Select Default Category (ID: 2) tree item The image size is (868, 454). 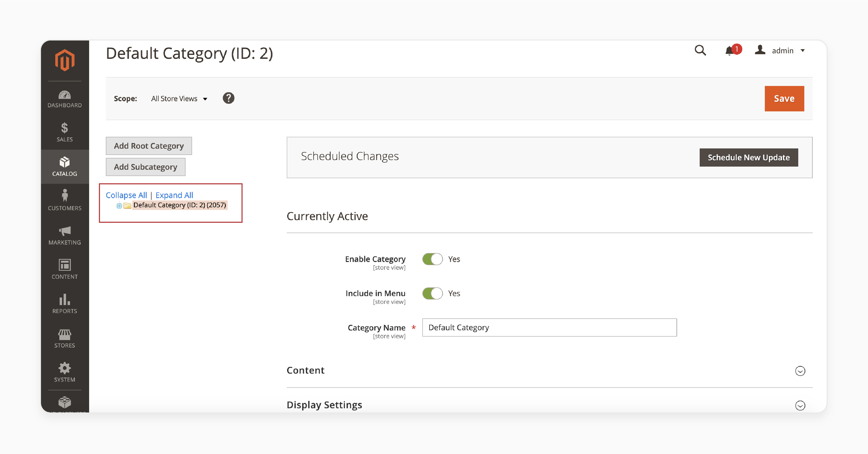pos(180,205)
